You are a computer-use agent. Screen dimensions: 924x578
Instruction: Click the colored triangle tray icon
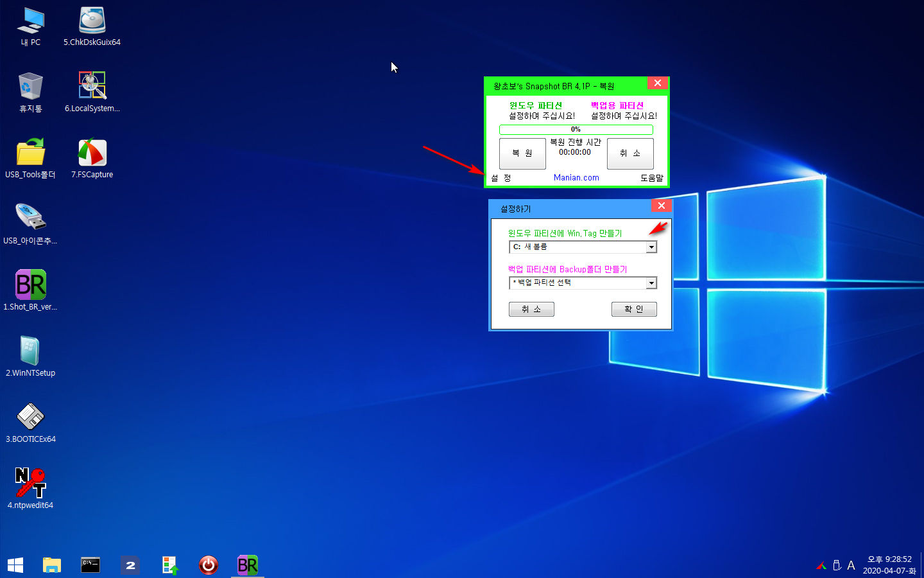click(821, 566)
